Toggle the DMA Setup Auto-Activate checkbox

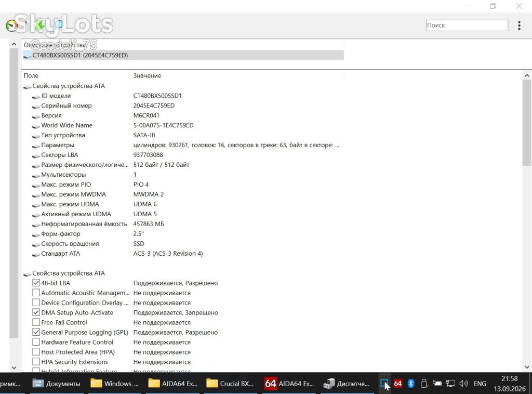[x=36, y=312]
